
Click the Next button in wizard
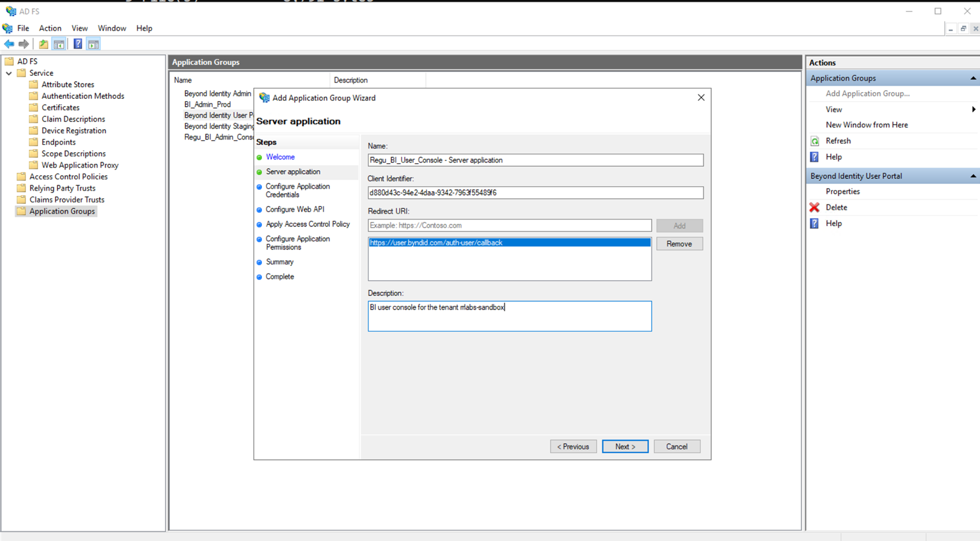[624, 447]
